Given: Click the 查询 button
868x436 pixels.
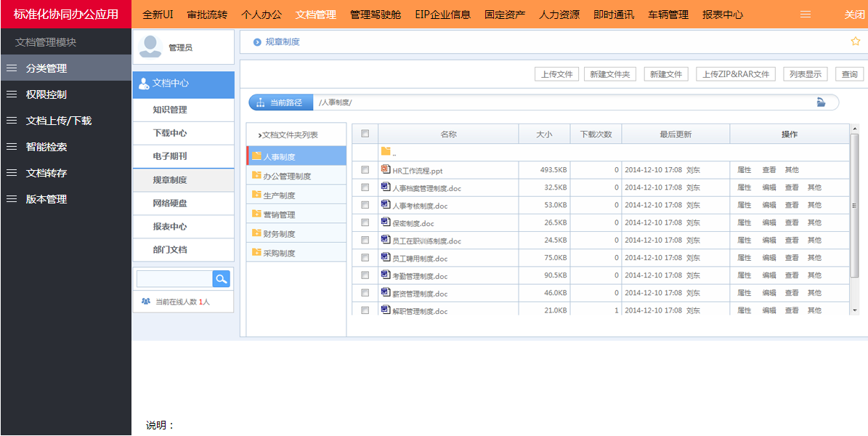Looking at the screenshot, I should [849, 74].
